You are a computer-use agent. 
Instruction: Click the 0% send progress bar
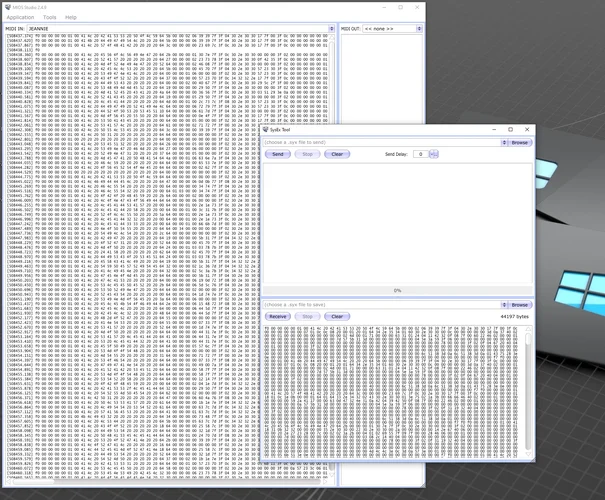(x=397, y=290)
